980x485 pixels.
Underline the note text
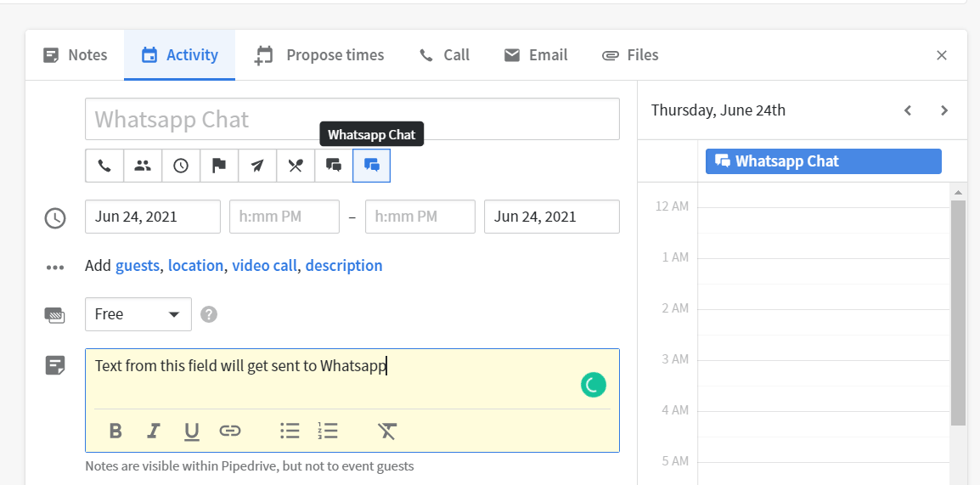coord(192,431)
